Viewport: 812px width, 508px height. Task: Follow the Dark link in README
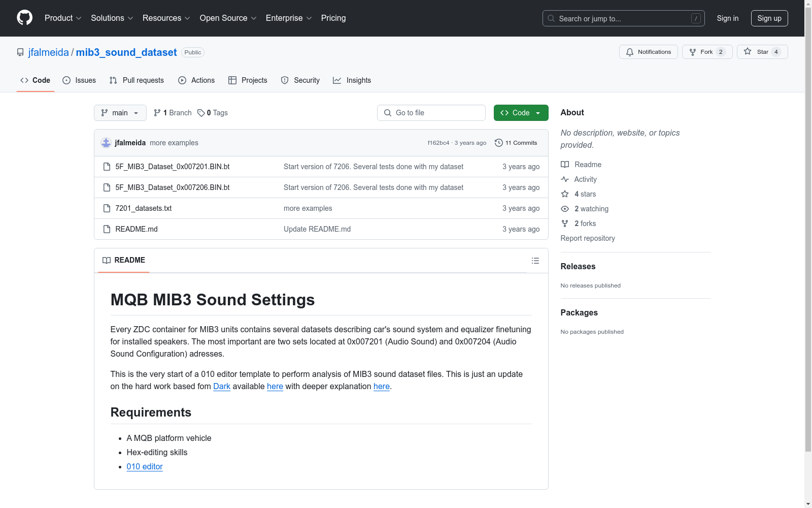222,386
